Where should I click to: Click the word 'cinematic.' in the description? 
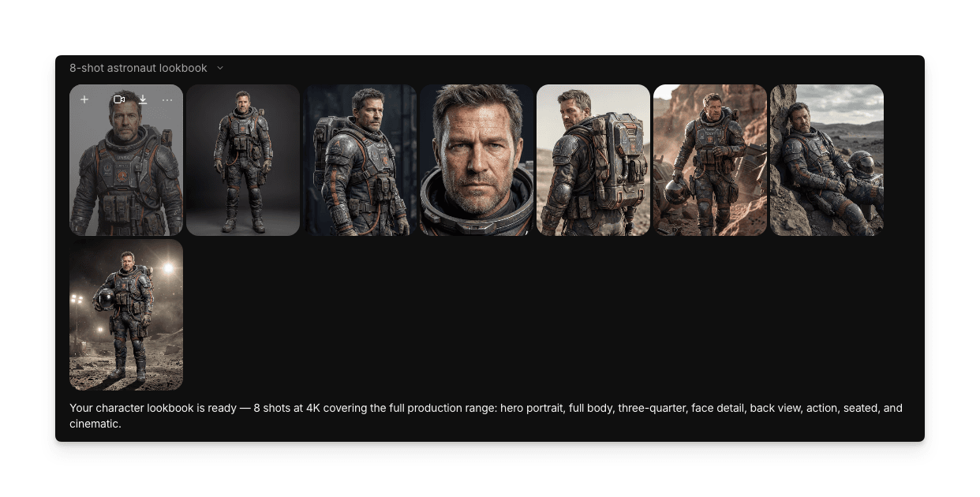(x=95, y=424)
